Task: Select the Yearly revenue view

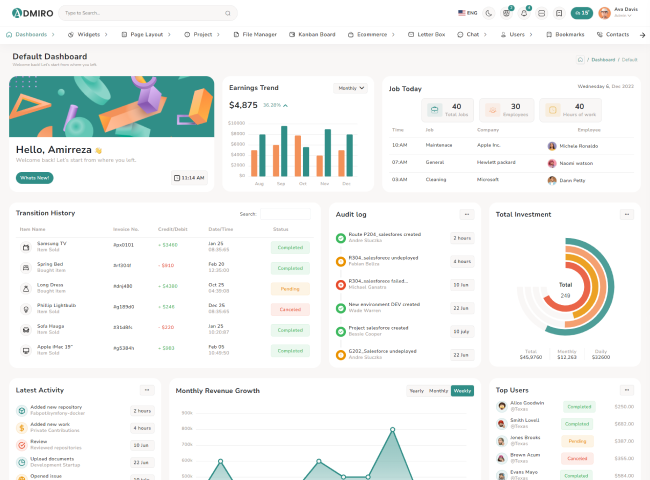Action: [416, 391]
